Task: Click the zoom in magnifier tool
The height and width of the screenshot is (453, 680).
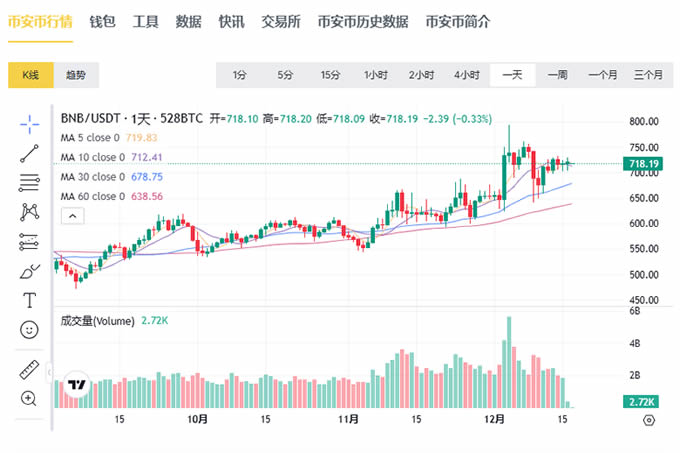Action: click(x=29, y=398)
